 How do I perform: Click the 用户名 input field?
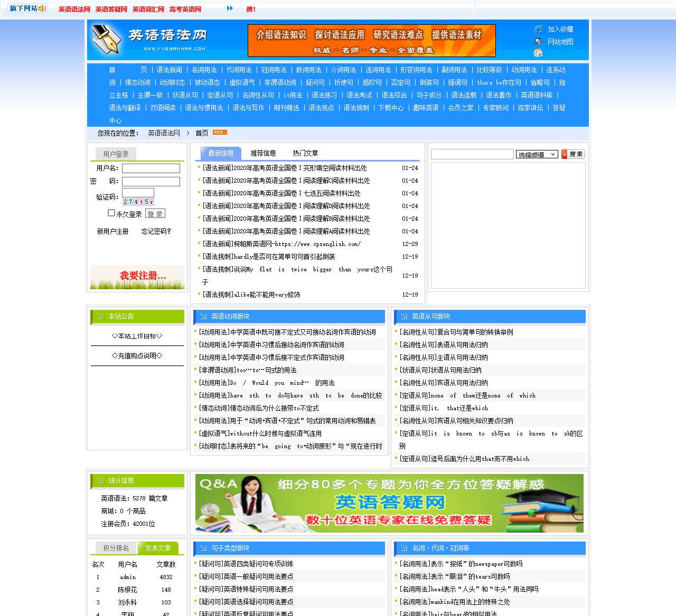point(151,168)
